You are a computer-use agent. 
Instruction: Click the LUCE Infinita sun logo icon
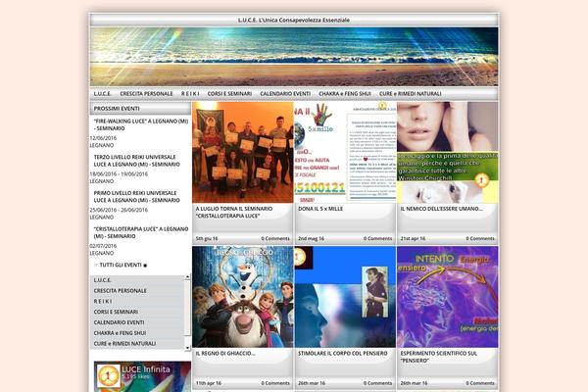coord(109,375)
